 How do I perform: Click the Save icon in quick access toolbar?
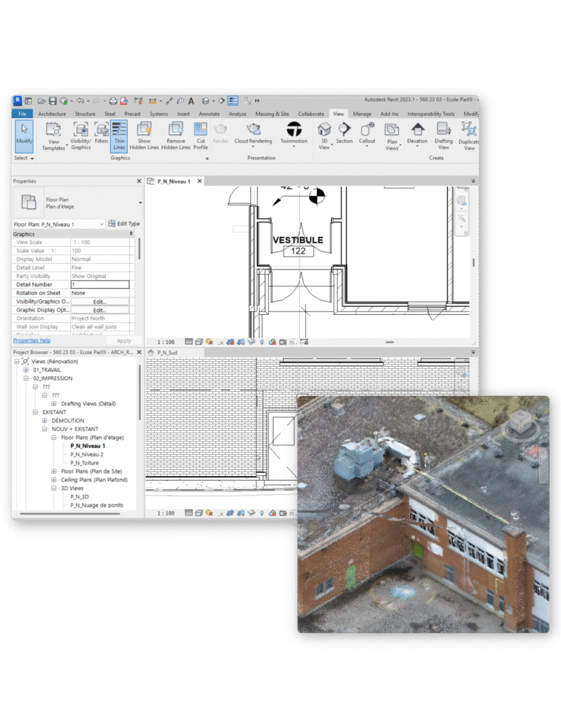53,101
